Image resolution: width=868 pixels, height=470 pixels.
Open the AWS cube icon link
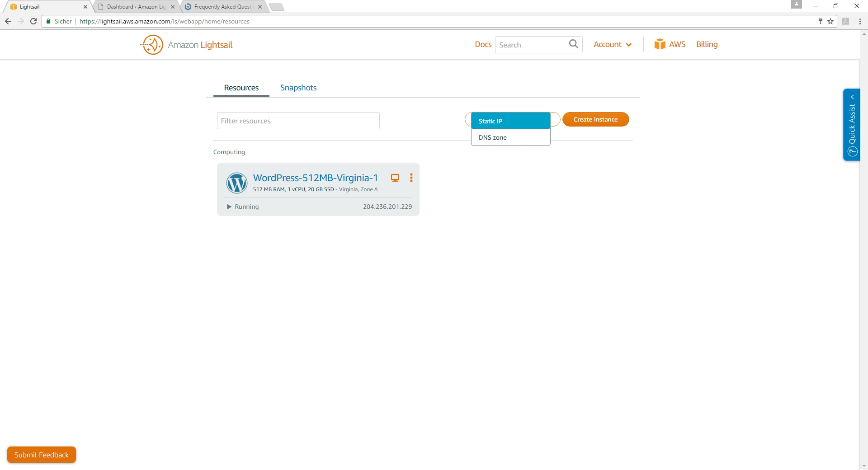(x=660, y=44)
